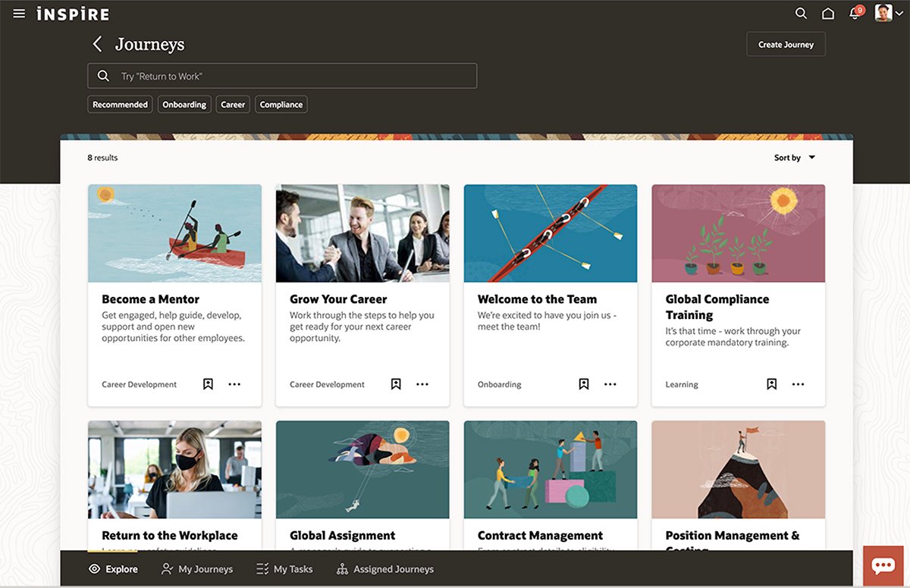910x588 pixels.
Task: Open the hamburger navigation menu
Action: tap(19, 13)
